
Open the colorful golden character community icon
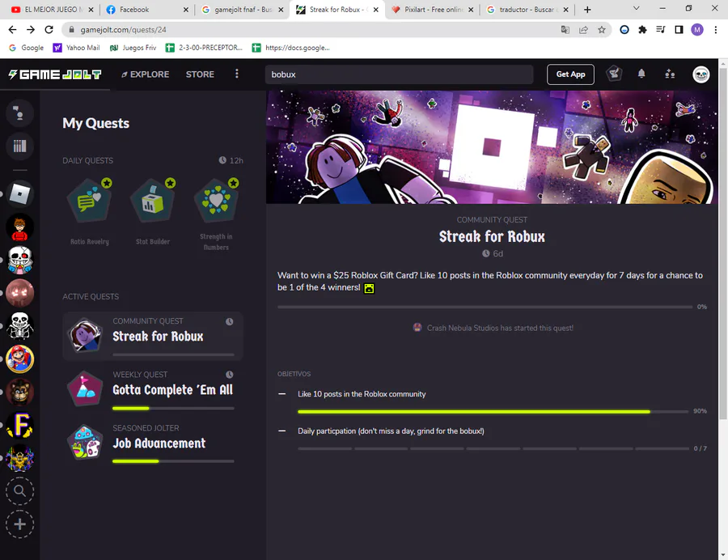[x=19, y=458]
